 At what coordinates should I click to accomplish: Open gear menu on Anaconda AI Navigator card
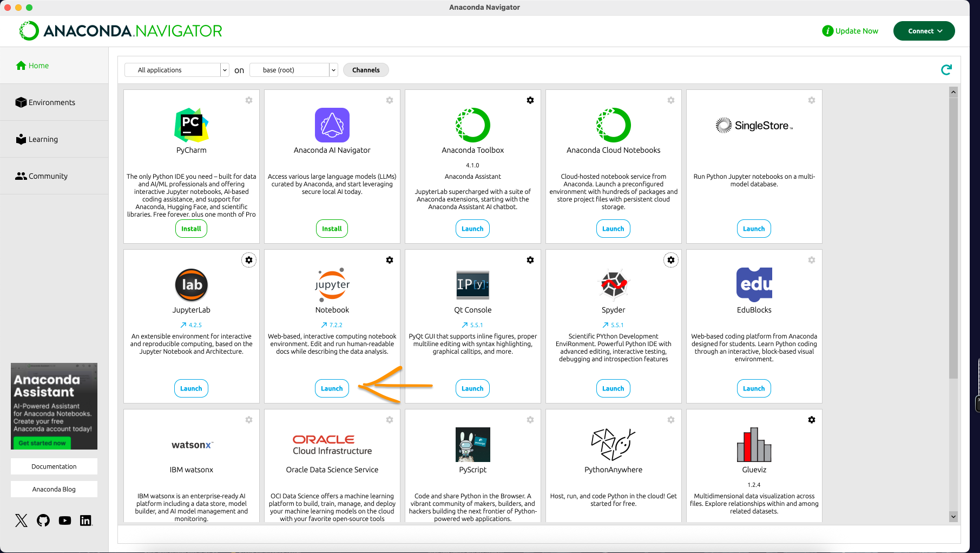click(390, 100)
